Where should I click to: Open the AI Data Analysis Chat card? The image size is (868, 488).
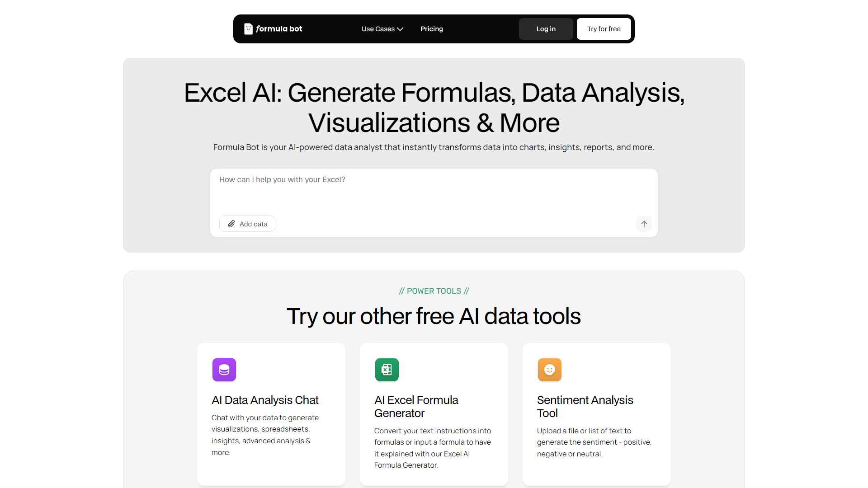271,414
